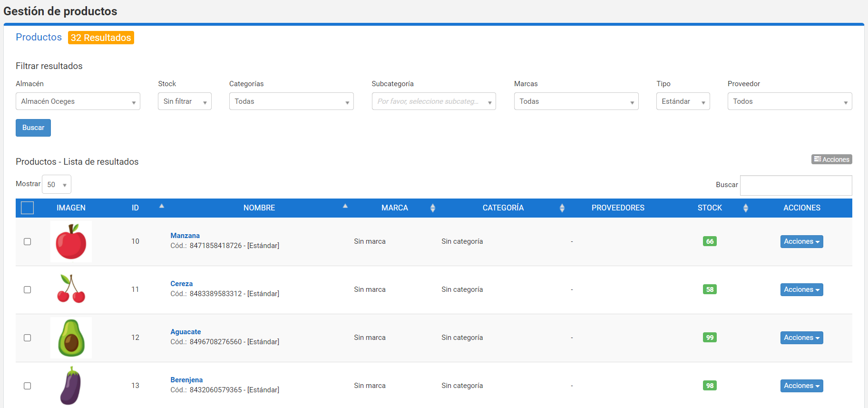Focus the table Buscar input field
Screen dimensions: 868x408
tap(796, 185)
